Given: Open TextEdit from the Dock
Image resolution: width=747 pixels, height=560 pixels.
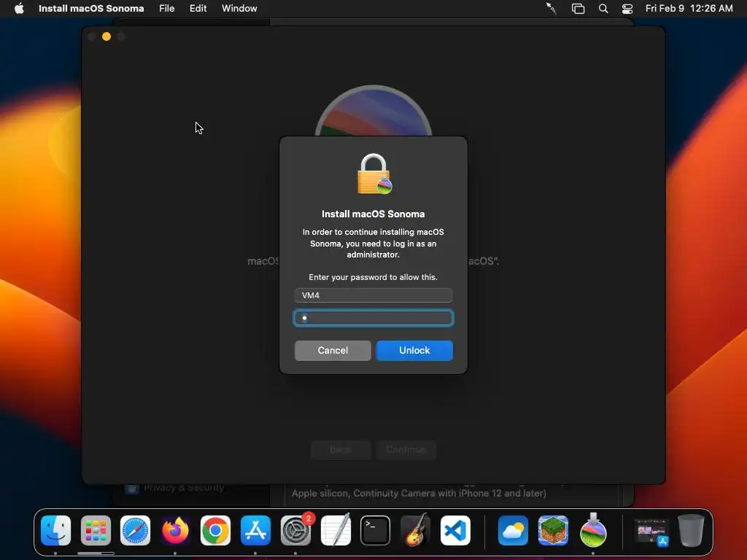Looking at the screenshot, I should point(336,530).
